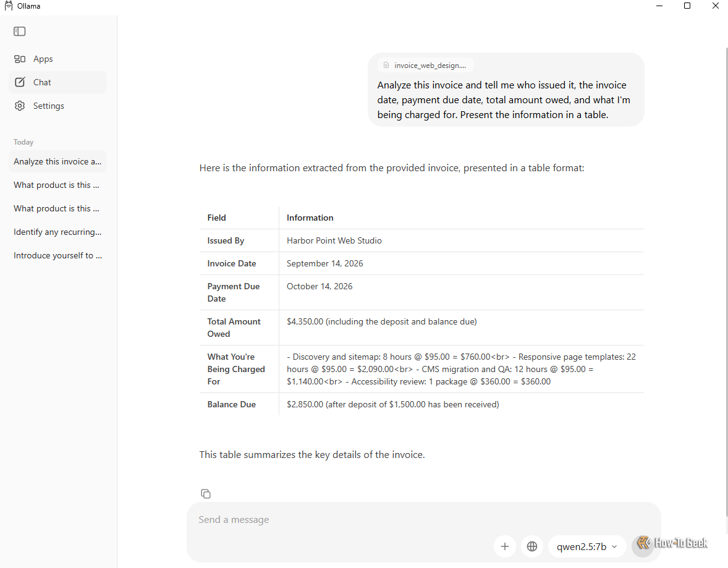
Task: Minimize the Ollama window
Action: click(x=659, y=6)
